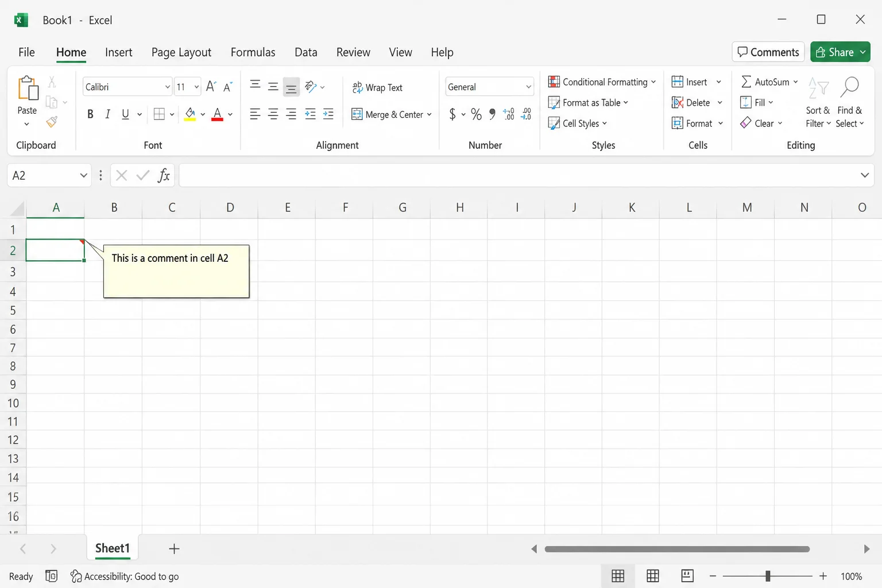Open fill color yellow swatch
This screenshot has width=882, height=588.
[x=190, y=114]
